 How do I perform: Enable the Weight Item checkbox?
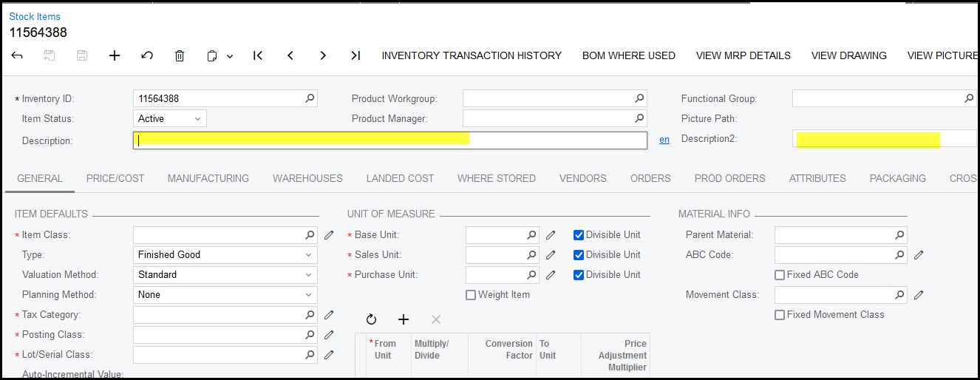471,295
